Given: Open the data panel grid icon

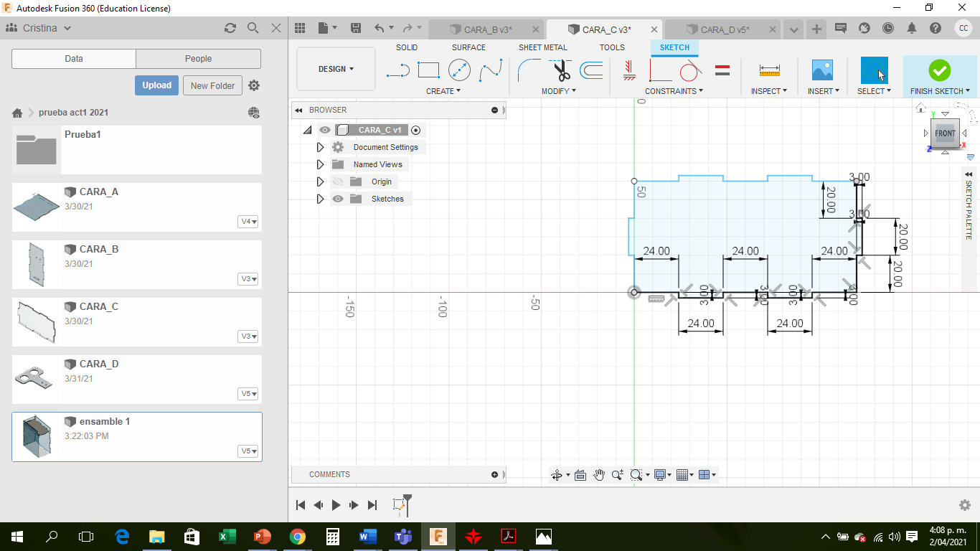Looking at the screenshot, I should pyautogui.click(x=300, y=28).
